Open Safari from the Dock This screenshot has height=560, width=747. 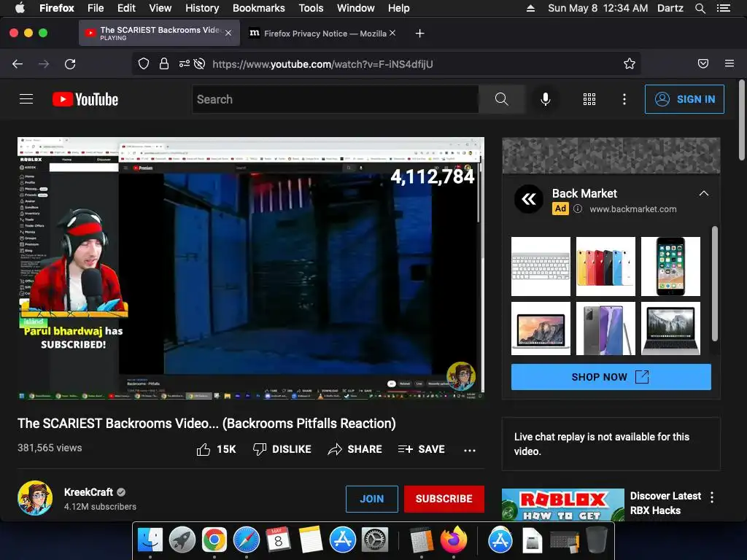(x=247, y=540)
